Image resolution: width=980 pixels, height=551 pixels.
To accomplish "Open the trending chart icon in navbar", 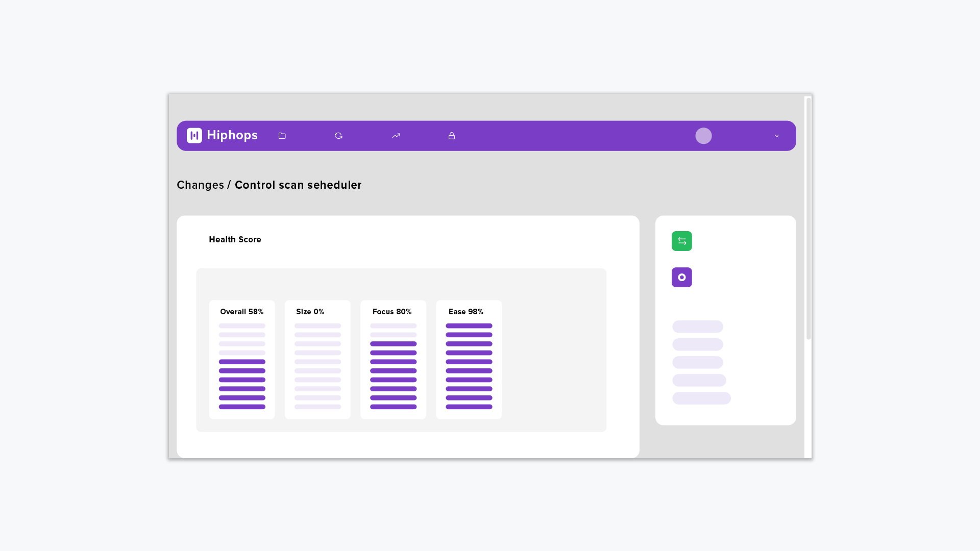I will point(396,136).
